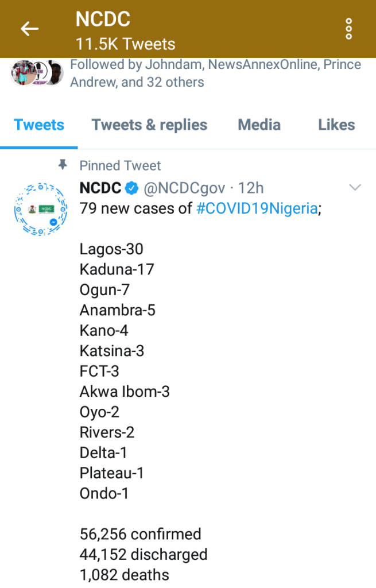Tap the back arrow icon
The width and height of the screenshot is (376, 588).
coord(30,29)
